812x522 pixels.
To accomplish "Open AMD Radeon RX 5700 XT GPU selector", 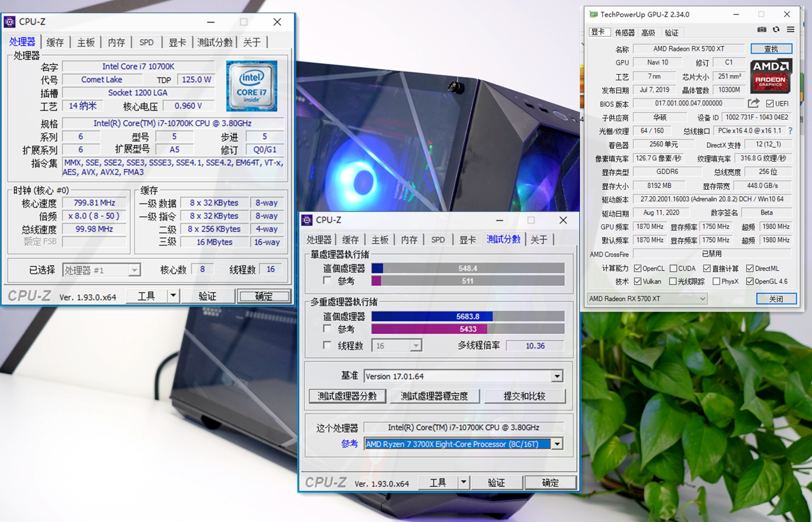I will [647, 299].
